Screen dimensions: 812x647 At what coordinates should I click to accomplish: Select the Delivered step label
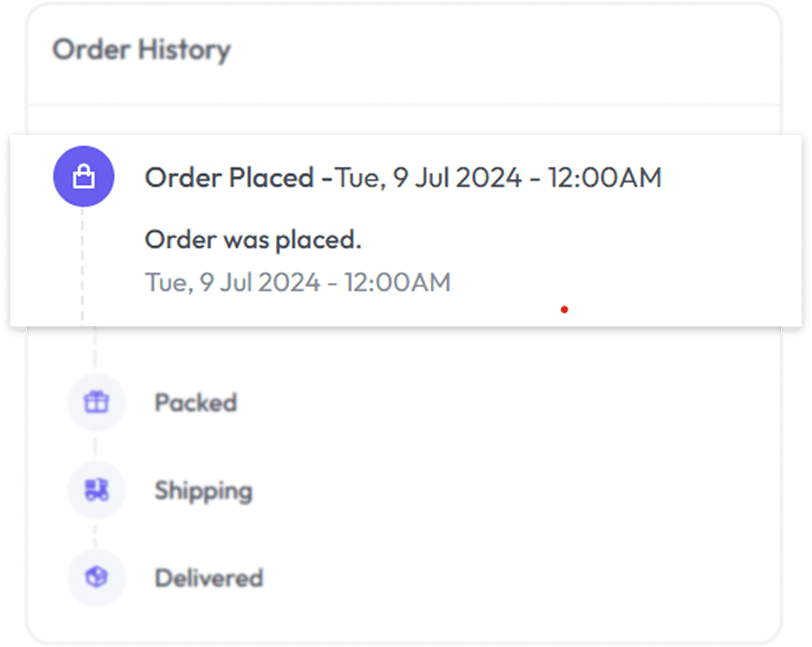pos(209,578)
